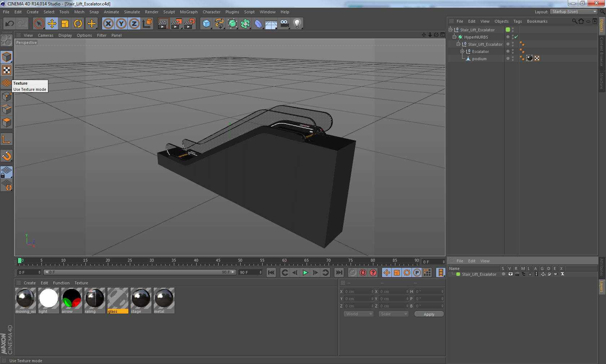Add a Light object
Viewport: 606px width, 364px height.
[297, 24]
